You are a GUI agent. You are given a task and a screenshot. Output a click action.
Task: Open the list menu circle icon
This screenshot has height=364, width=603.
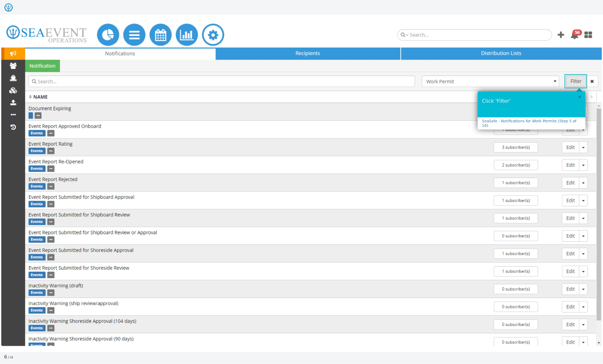pyautogui.click(x=134, y=35)
